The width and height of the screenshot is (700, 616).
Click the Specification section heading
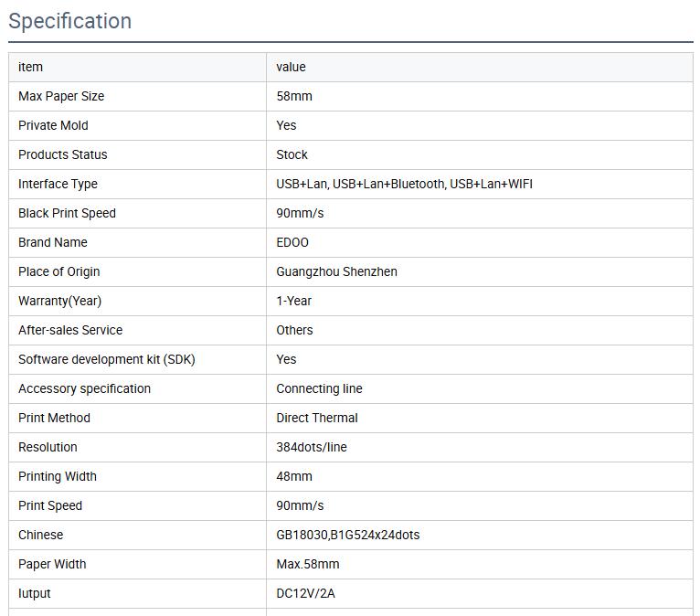[70, 21]
